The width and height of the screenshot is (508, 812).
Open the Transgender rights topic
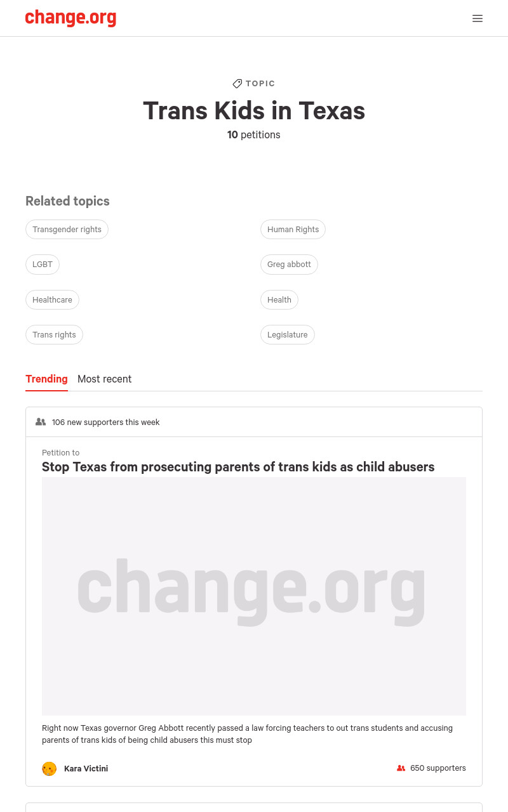[67, 230]
